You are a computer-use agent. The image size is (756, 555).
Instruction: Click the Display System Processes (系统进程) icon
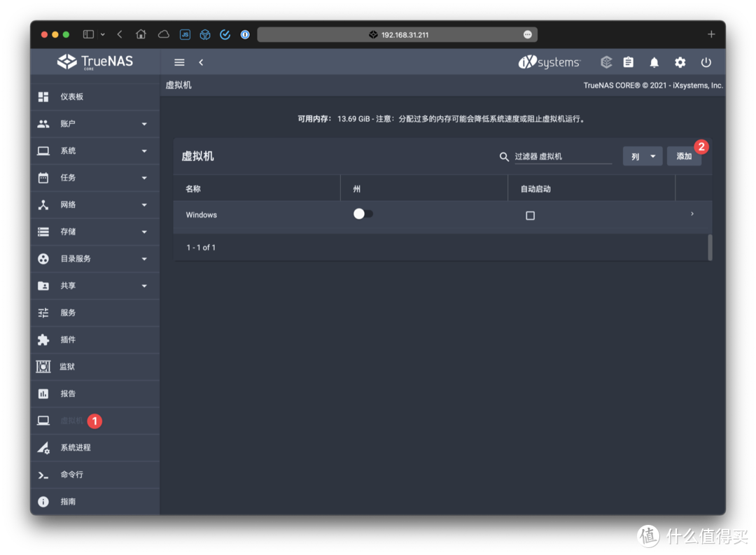pos(43,448)
